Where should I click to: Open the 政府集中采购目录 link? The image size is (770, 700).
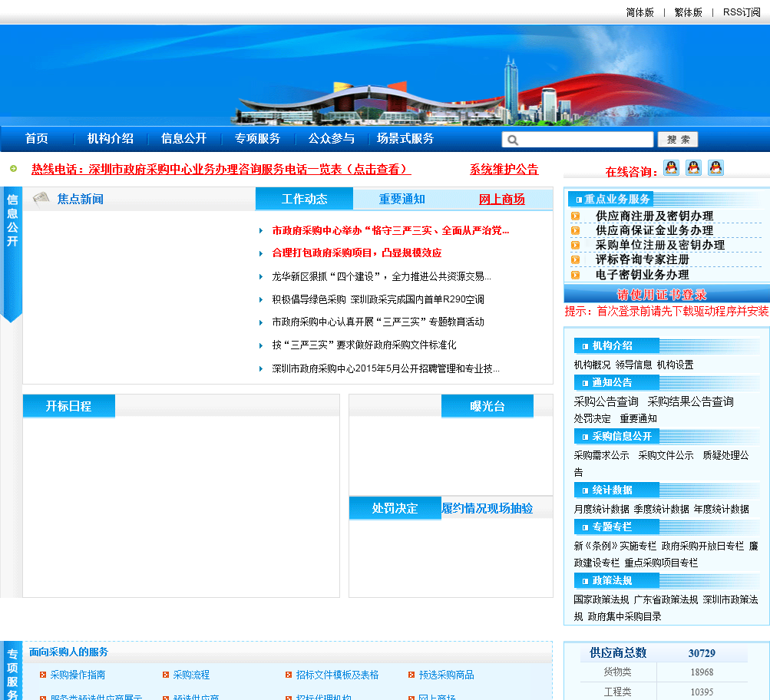625,616
